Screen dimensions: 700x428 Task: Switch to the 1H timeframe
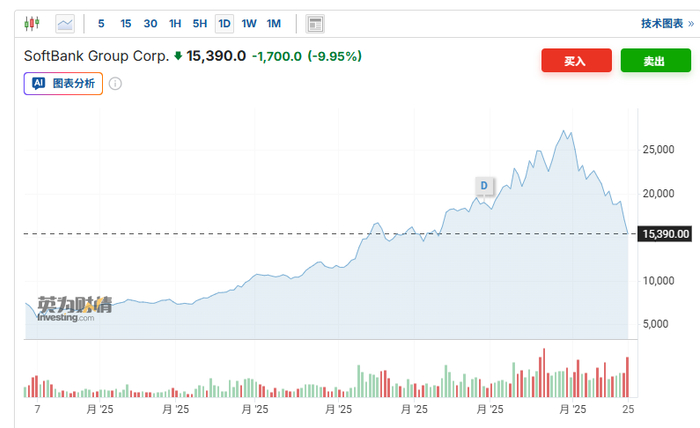(175, 23)
